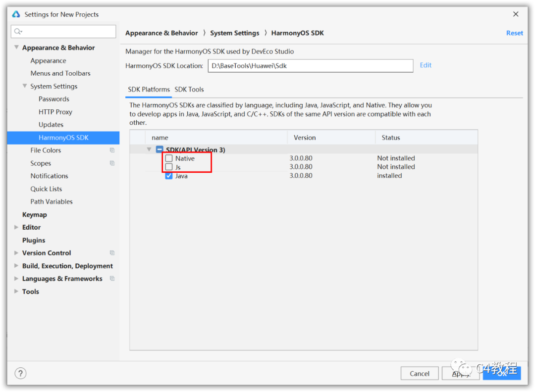Open the Plugins settings page
The height and width of the screenshot is (392, 535).
click(x=34, y=240)
